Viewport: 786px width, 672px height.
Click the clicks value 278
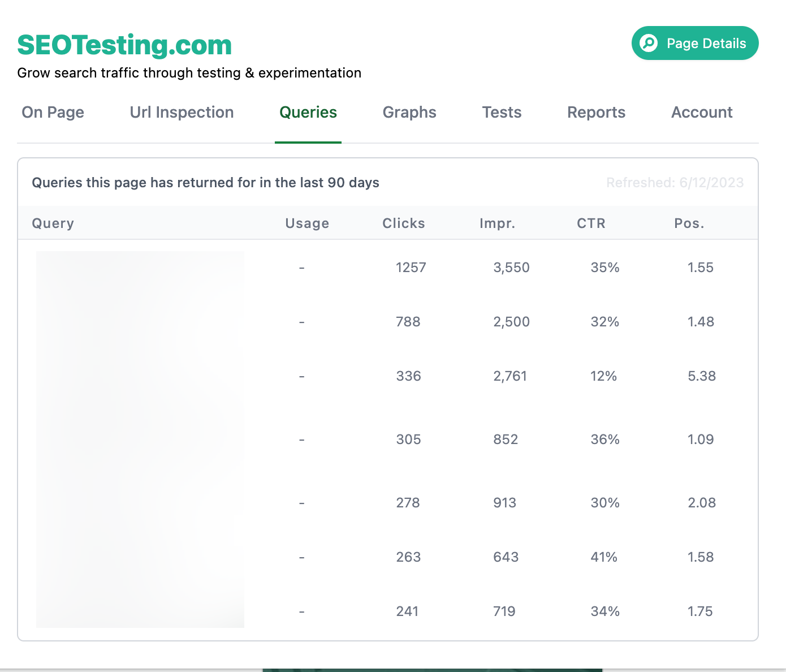408,503
